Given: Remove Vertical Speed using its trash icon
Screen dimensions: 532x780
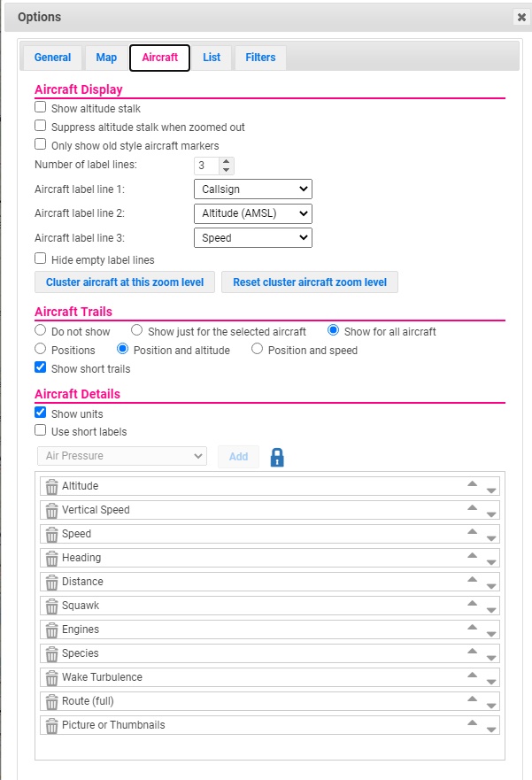Looking at the screenshot, I should 51,510.
